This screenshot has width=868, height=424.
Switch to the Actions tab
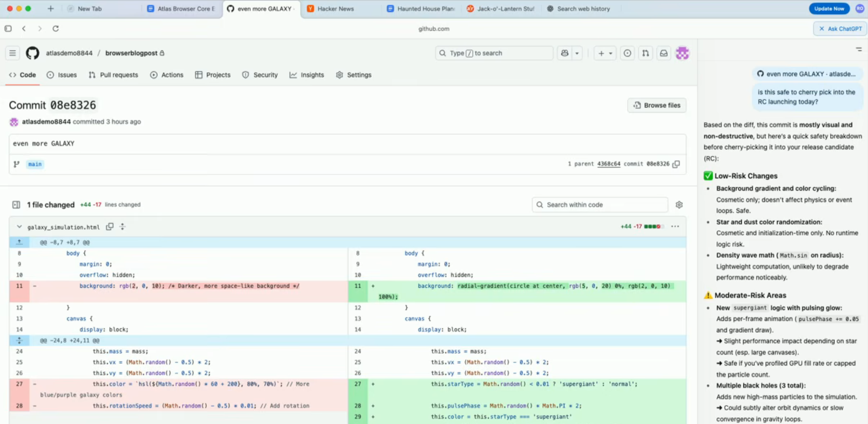pos(166,75)
